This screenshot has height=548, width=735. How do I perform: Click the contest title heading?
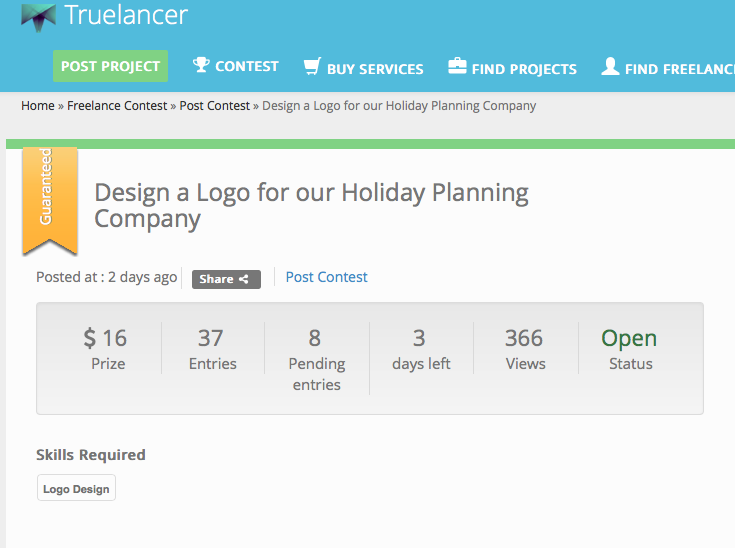click(x=311, y=205)
